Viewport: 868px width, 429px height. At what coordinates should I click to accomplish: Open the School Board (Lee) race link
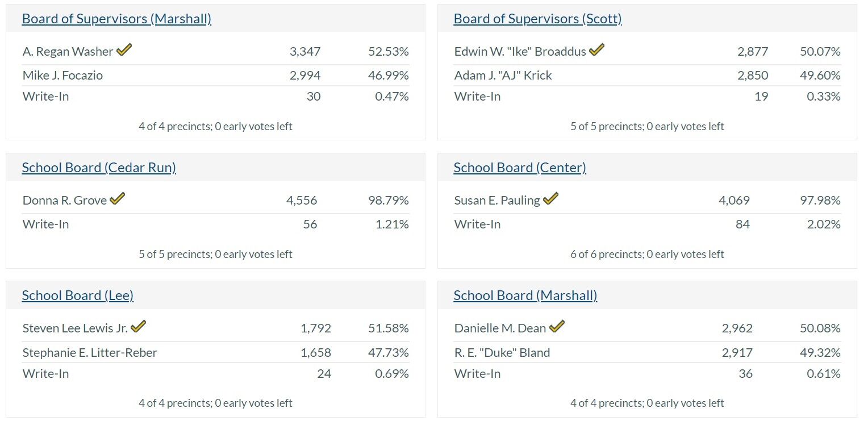[78, 295]
